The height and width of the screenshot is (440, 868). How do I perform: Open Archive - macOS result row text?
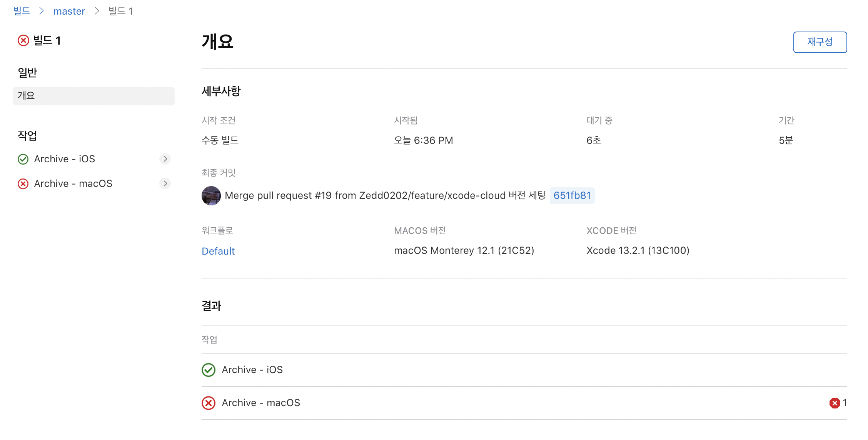261,403
